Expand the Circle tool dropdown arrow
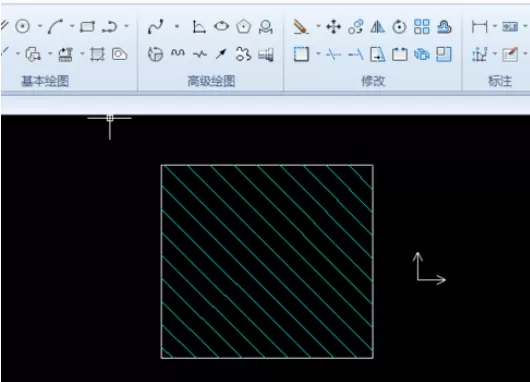This screenshot has height=382, width=530. coord(40,26)
